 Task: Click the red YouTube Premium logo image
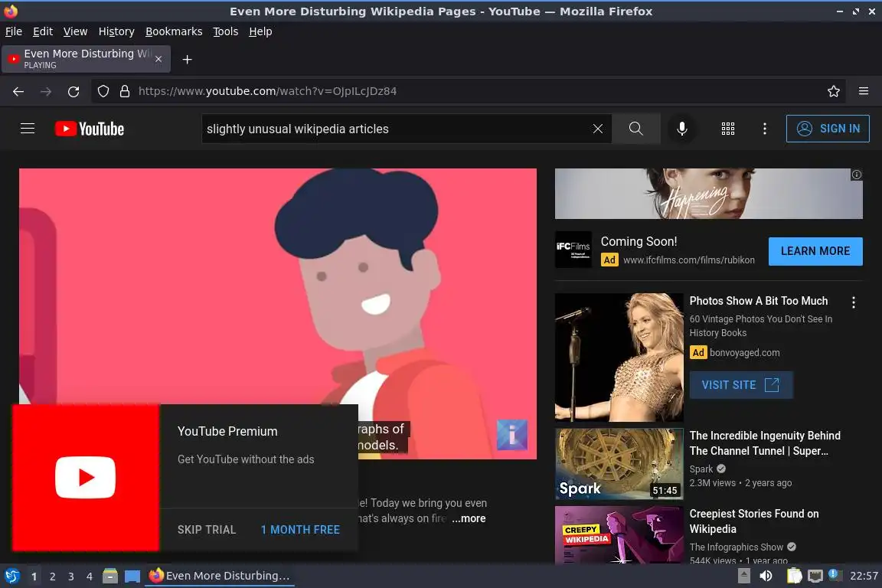tap(86, 477)
